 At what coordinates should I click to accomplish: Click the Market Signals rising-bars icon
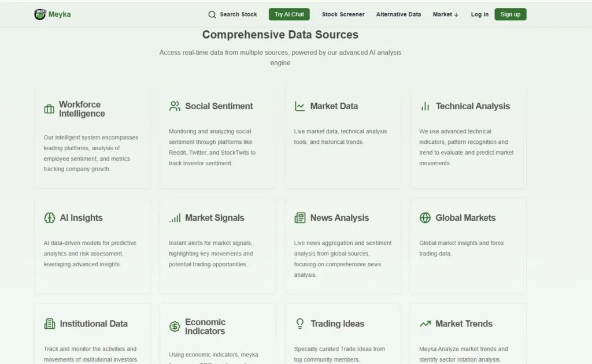[x=175, y=218]
